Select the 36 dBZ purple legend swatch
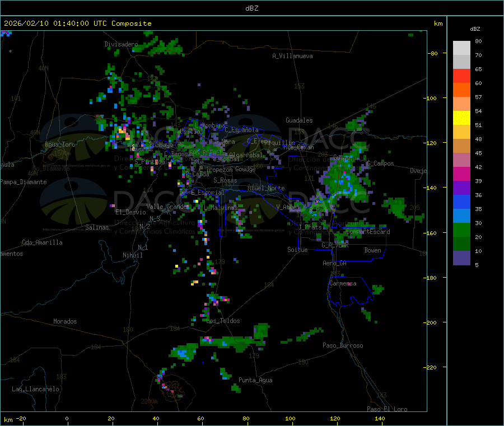This screenshot has height=426, width=504. (x=461, y=188)
